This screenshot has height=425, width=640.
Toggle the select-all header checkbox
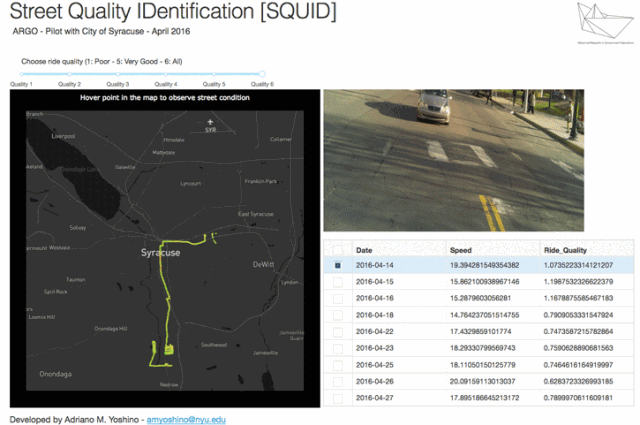pyautogui.click(x=338, y=249)
